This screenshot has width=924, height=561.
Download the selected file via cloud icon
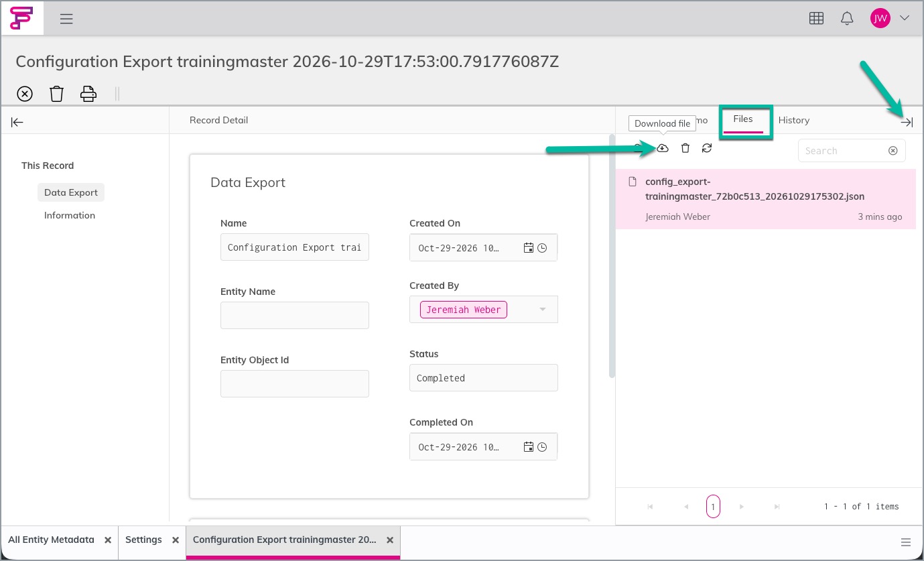tap(663, 148)
